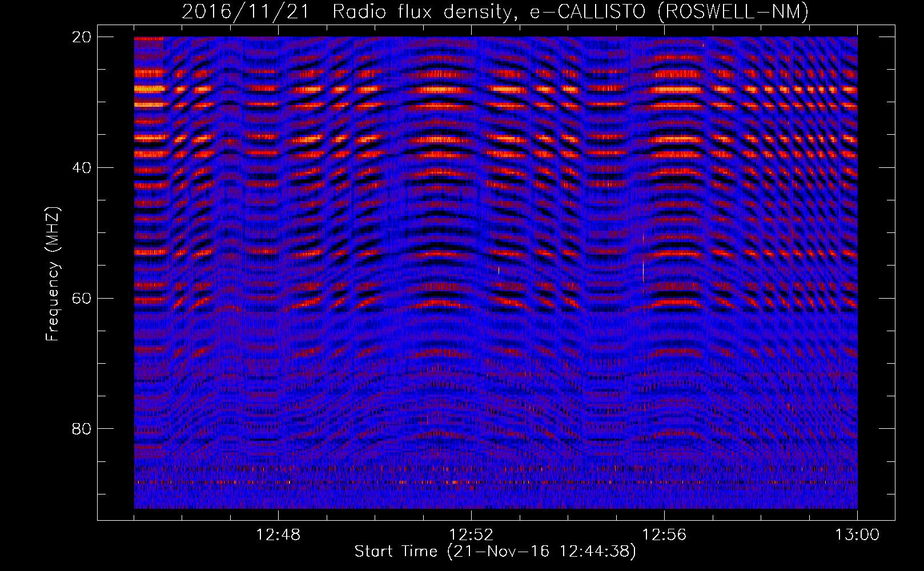Click the 13:00 time tick label
The height and width of the screenshot is (571, 924).
[x=857, y=535]
